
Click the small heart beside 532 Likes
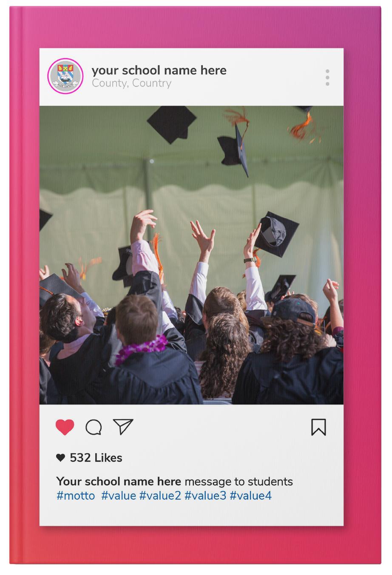61,458
